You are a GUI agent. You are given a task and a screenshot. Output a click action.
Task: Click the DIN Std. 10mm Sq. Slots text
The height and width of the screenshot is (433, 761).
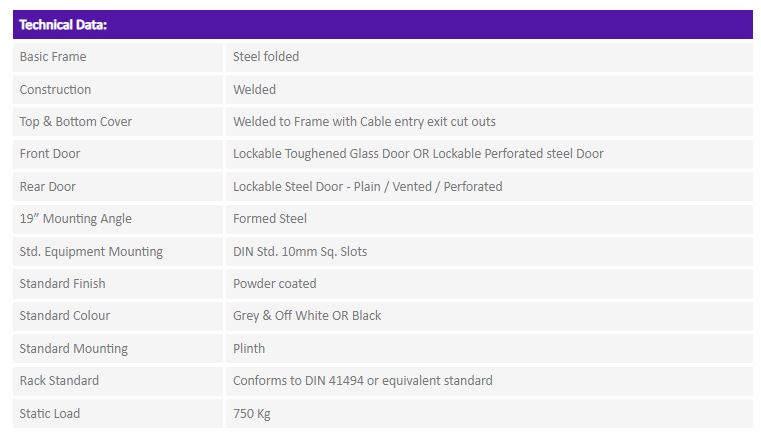coord(300,252)
